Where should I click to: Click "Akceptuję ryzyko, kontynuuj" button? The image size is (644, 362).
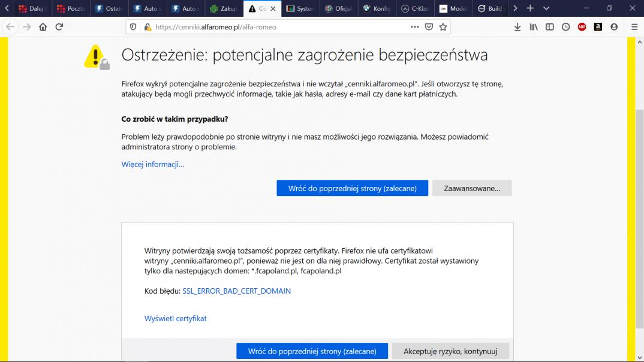pyautogui.click(x=450, y=351)
